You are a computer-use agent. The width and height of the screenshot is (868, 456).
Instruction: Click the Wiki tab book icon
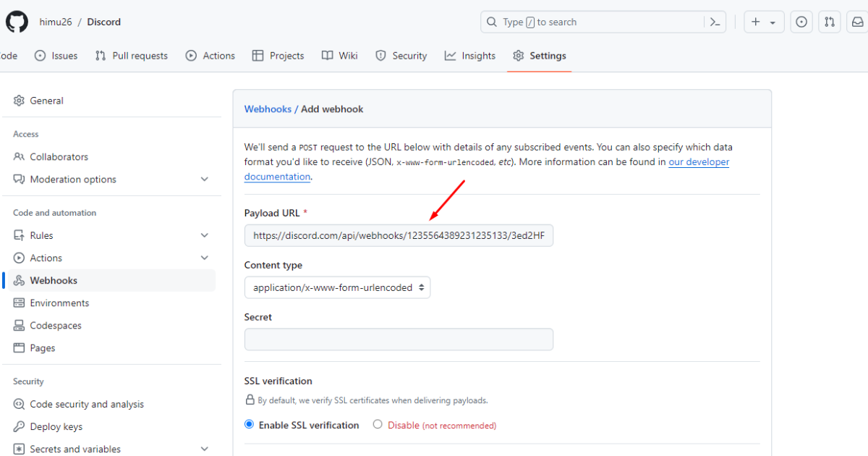[328, 56]
